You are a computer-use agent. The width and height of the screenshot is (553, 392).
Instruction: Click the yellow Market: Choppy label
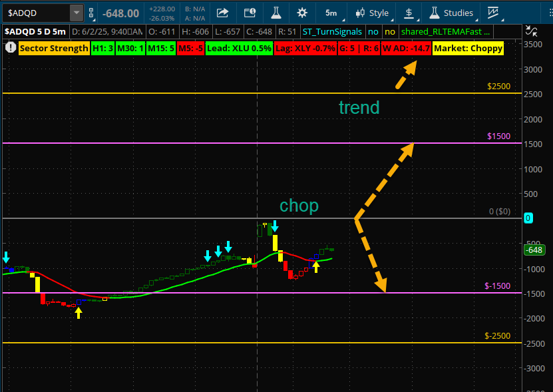tap(468, 48)
